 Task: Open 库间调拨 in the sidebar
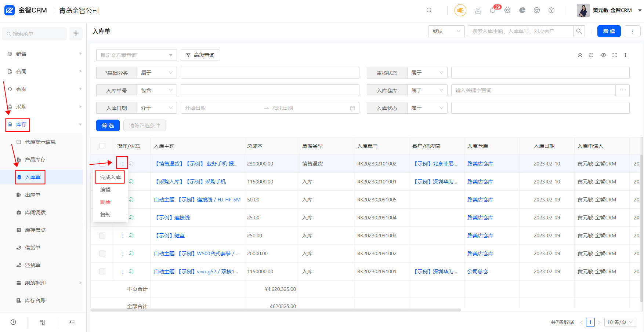pos(35,212)
